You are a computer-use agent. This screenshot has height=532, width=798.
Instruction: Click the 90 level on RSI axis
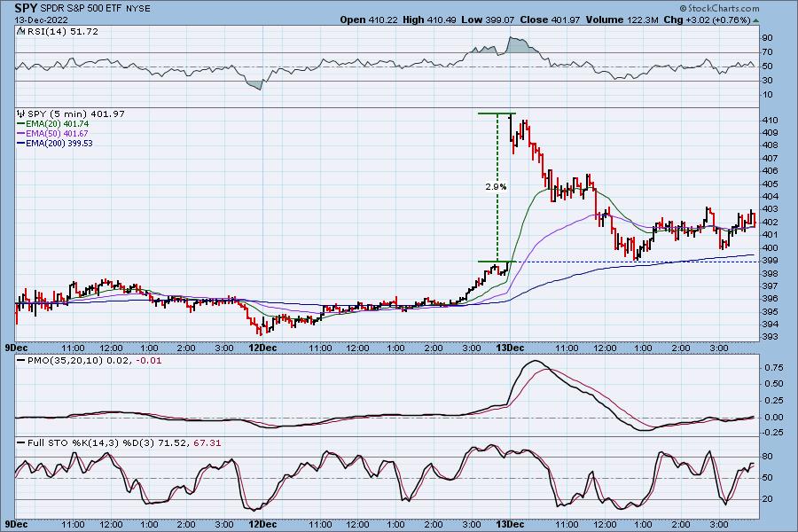tap(767, 38)
